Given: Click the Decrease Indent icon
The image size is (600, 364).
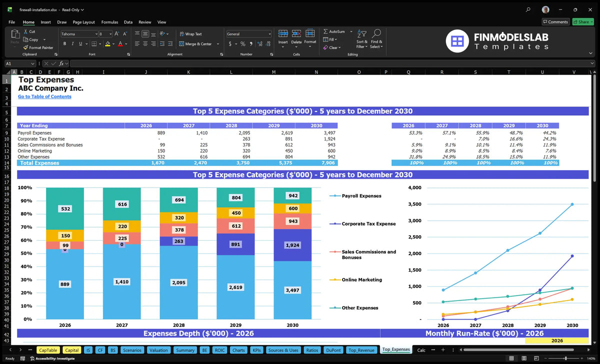Looking at the screenshot, I should [163, 44].
